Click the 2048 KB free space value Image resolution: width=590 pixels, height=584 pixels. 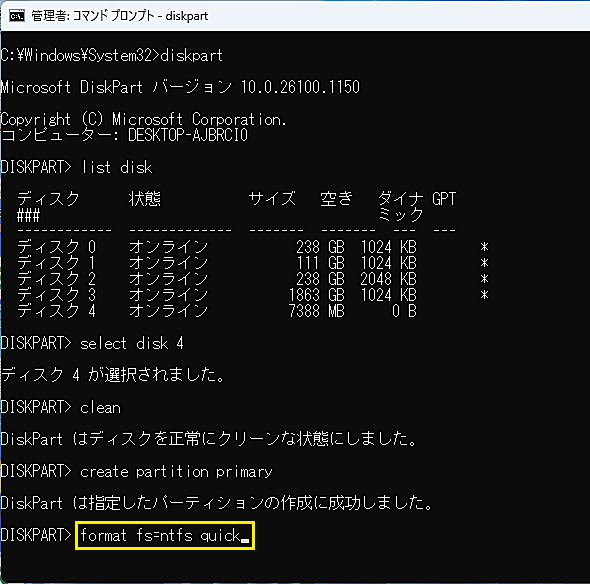tap(388, 279)
